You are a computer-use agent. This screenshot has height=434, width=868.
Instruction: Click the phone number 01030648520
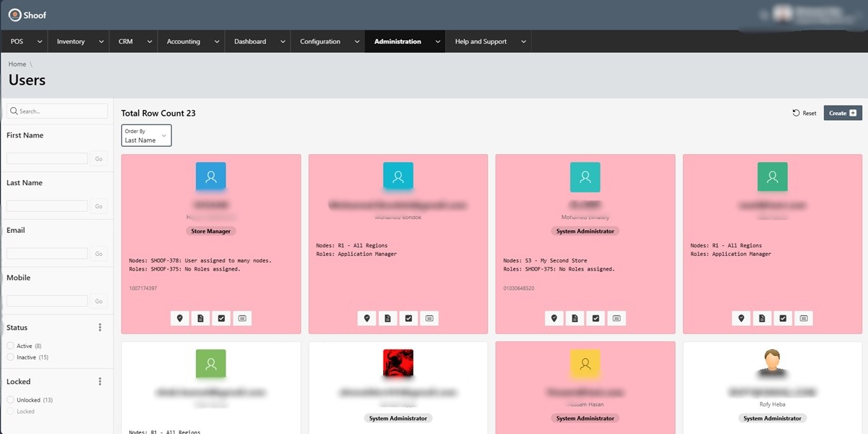point(518,289)
